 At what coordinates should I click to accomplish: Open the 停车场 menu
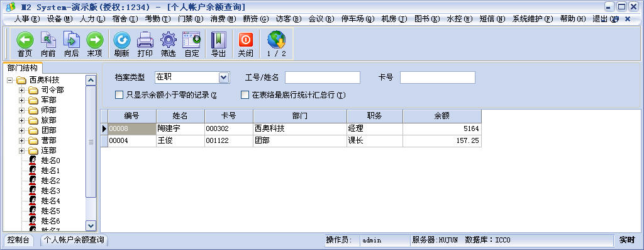point(358,19)
